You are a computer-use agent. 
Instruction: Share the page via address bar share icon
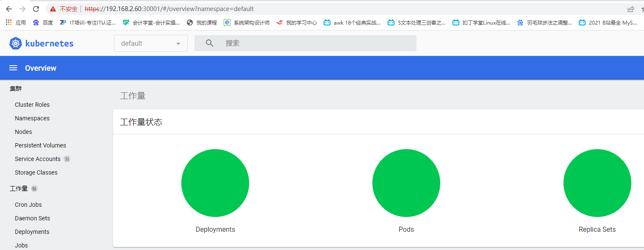click(631, 9)
